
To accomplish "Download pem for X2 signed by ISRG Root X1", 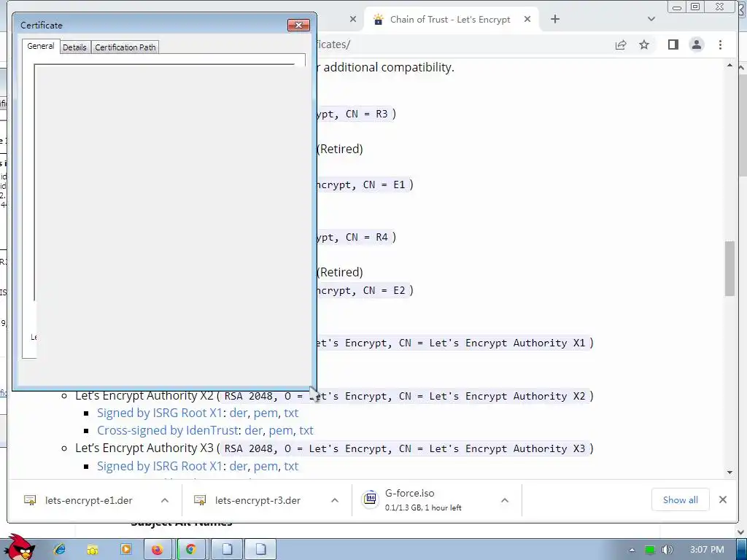I will pos(266,413).
